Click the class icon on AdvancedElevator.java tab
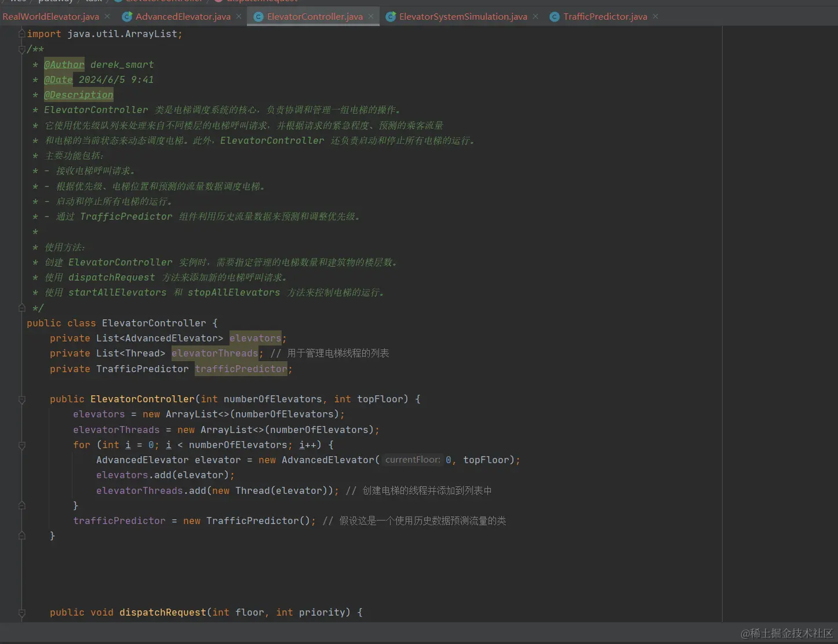The height and width of the screenshot is (644, 838). [x=127, y=17]
